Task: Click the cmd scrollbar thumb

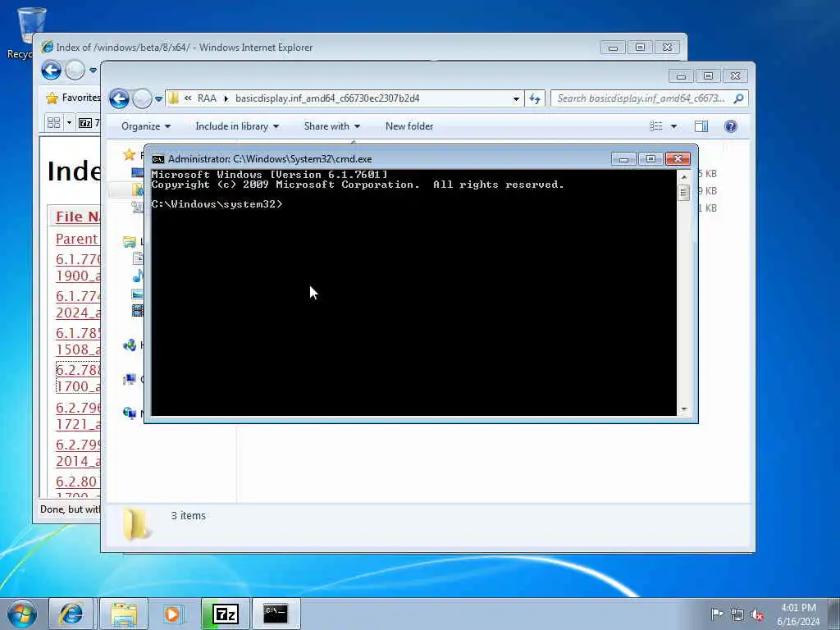Action: click(683, 192)
